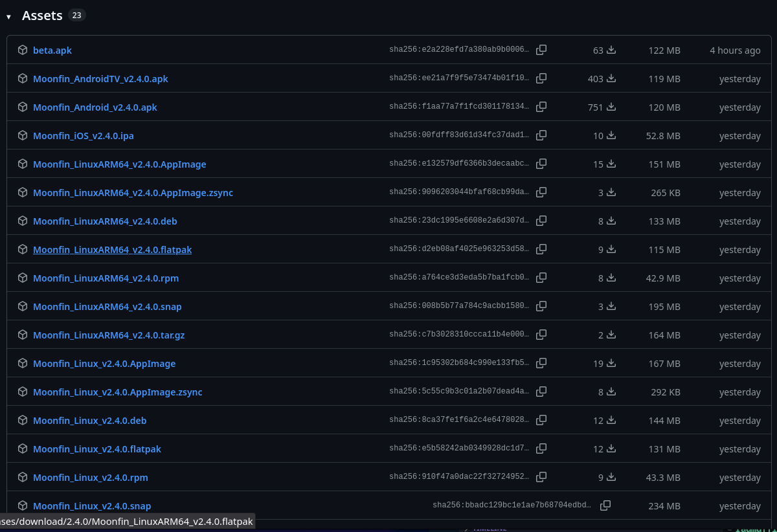The height and width of the screenshot is (532, 777).
Task: Click the sha256:bbadc129bc1e1ae7 hash text
Action: coord(512,505)
